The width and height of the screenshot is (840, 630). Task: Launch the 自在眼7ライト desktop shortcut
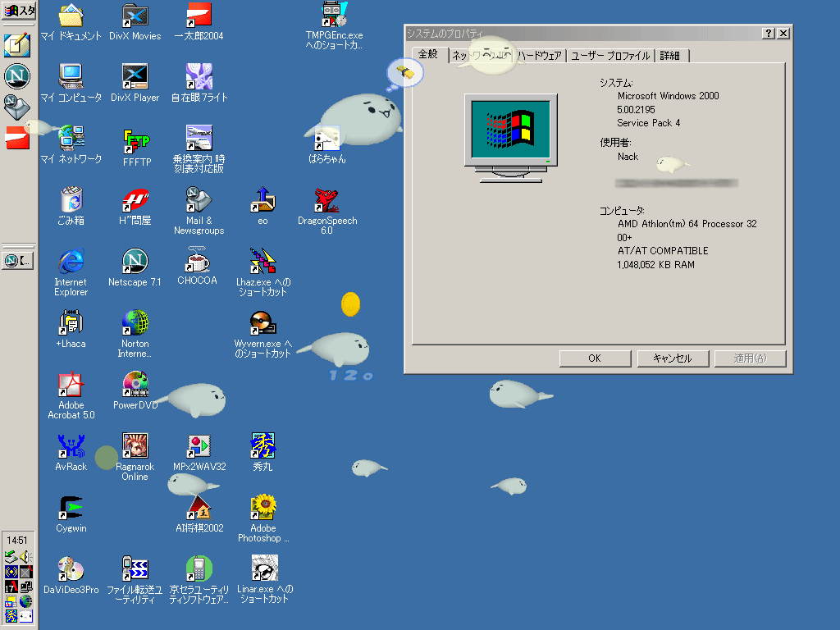pos(199,83)
